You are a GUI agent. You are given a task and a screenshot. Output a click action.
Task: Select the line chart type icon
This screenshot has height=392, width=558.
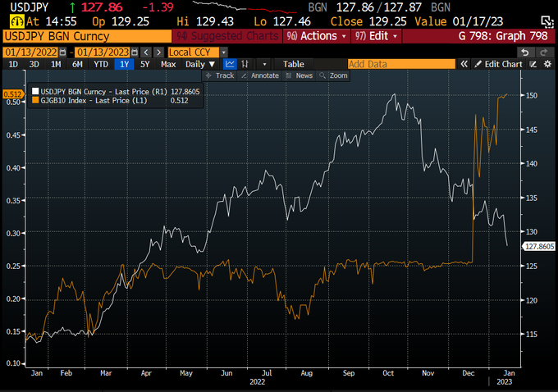tap(230, 64)
